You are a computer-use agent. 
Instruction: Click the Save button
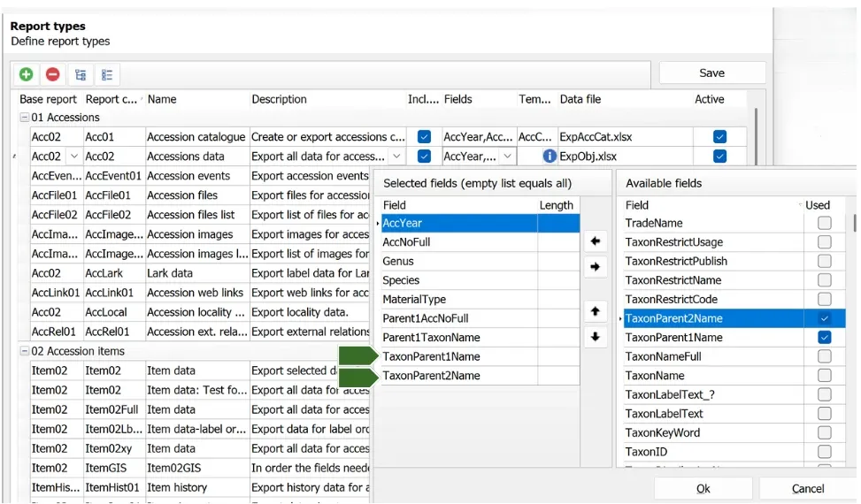coord(711,73)
